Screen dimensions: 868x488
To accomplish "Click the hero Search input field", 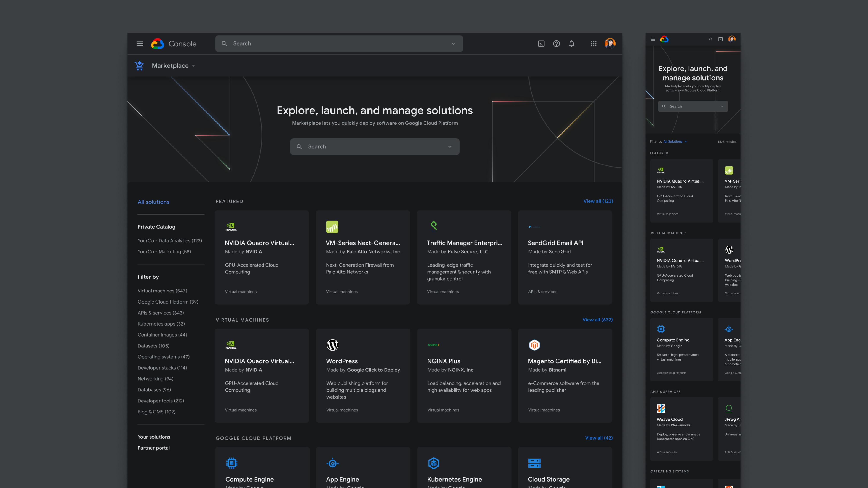I will pos(375,147).
